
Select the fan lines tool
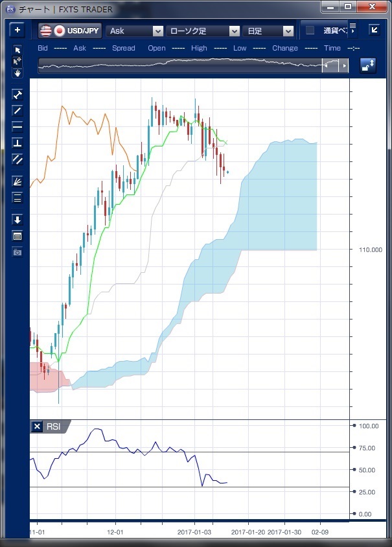click(17, 181)
